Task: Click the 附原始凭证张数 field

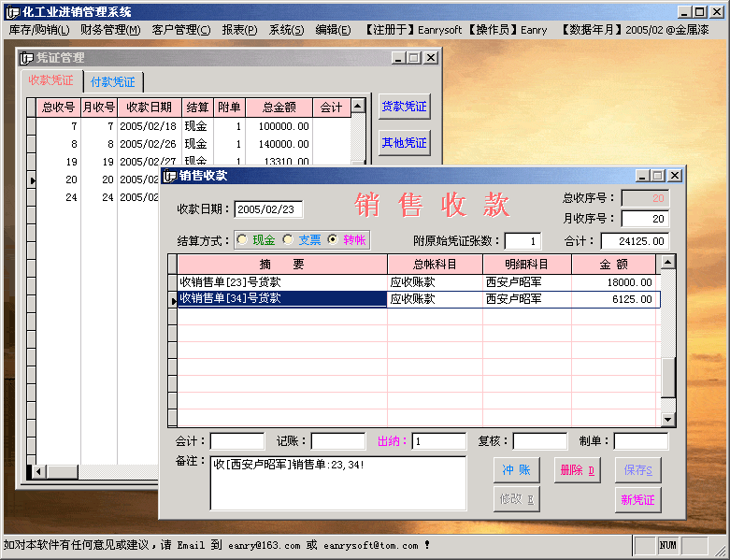Action: coord(522,241)
